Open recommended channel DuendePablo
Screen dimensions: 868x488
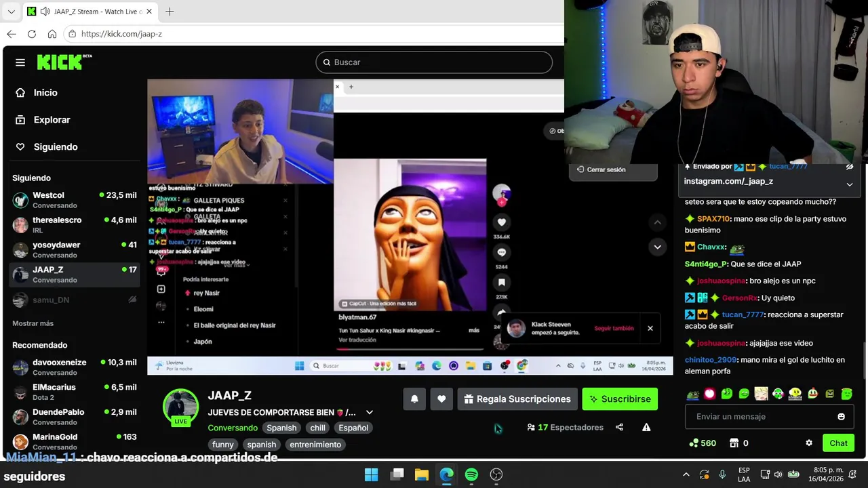[75, 416]
